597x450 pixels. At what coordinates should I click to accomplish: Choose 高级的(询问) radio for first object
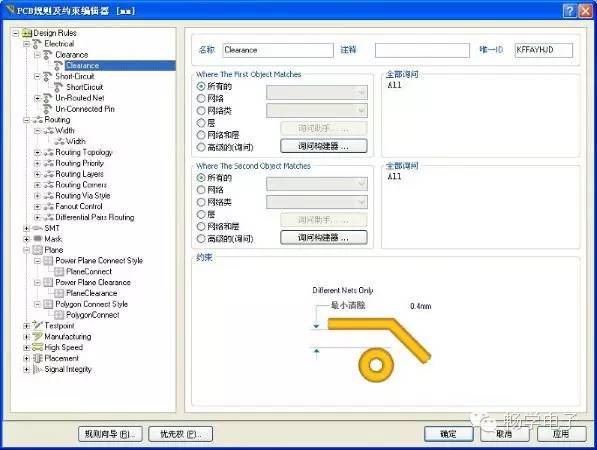201,147
